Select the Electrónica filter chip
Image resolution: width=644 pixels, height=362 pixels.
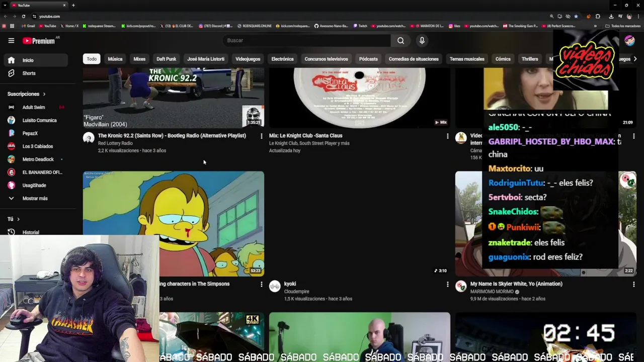282,59
